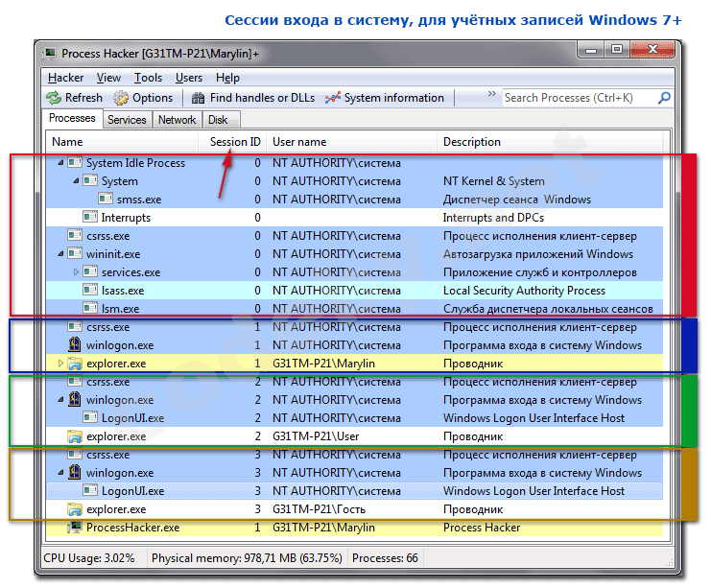Click the Search Processes input field

[579, 98]
